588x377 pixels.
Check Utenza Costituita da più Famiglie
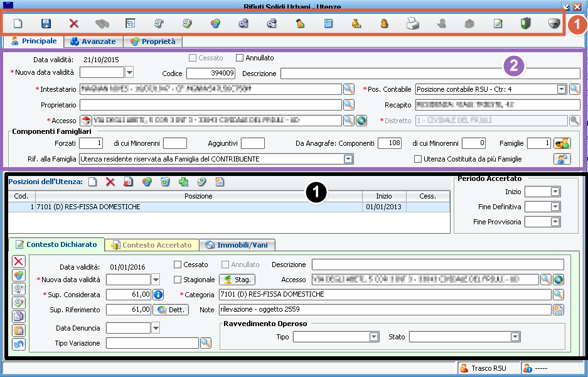[418, 160]
